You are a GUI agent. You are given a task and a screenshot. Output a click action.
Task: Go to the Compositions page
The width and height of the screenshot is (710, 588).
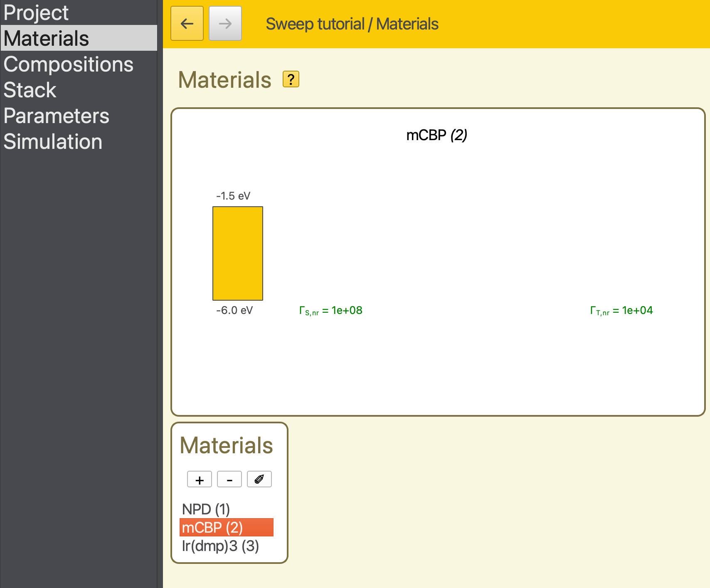(x=69, y=64)
